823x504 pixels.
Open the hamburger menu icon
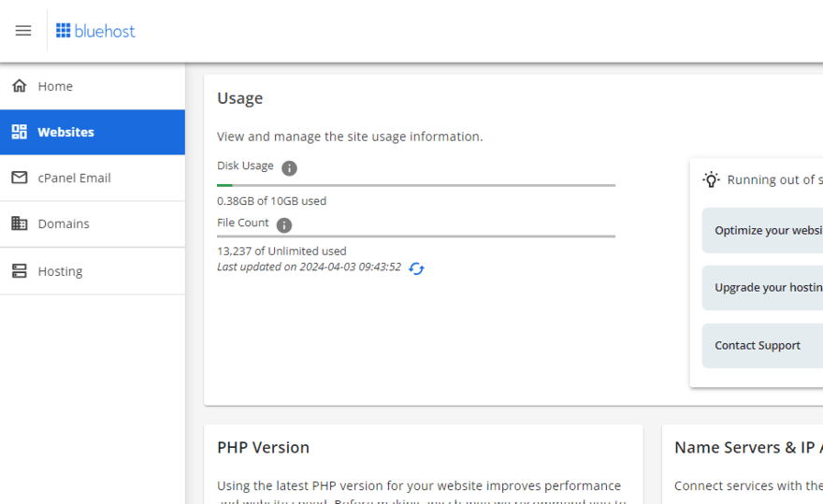[23, 31]
